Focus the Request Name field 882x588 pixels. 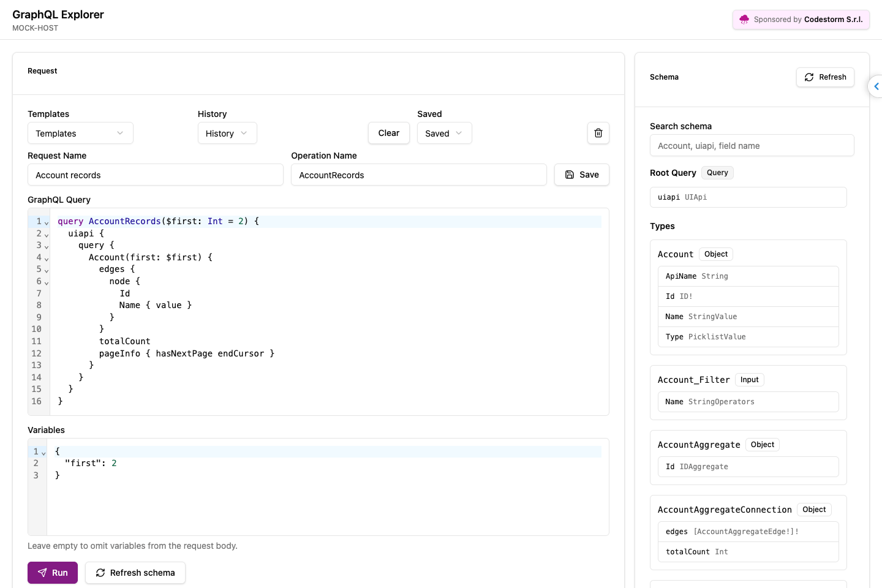[x=156, y=175]
